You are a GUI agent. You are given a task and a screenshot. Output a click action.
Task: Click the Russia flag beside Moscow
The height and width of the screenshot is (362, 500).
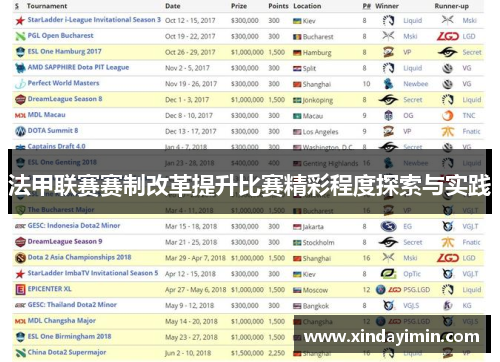[297, 290]
